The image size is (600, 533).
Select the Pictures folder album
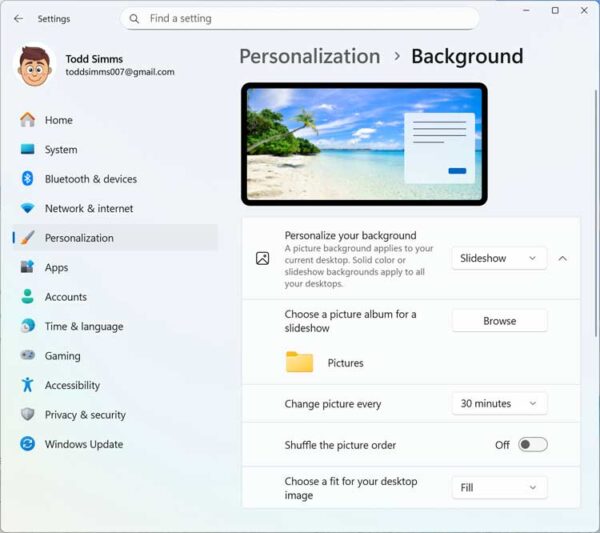pos(325,362)
